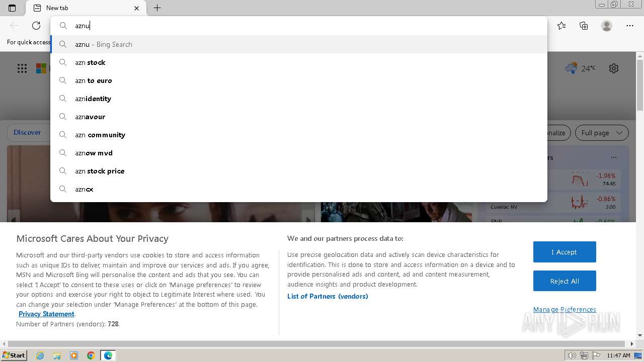
Task: Switch to the New tab tab
Action: point(85,8)
